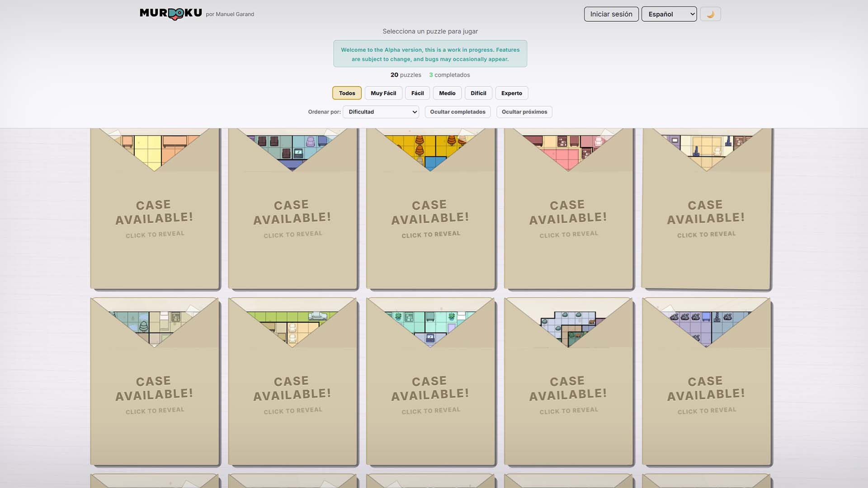Filter puzzles by Fácil

[418, 93]
